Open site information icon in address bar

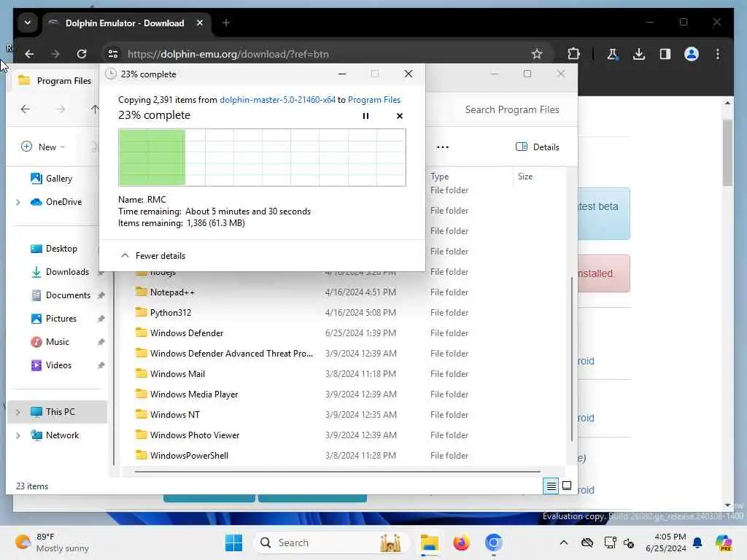pyautogui.click(x=113, y=54)
